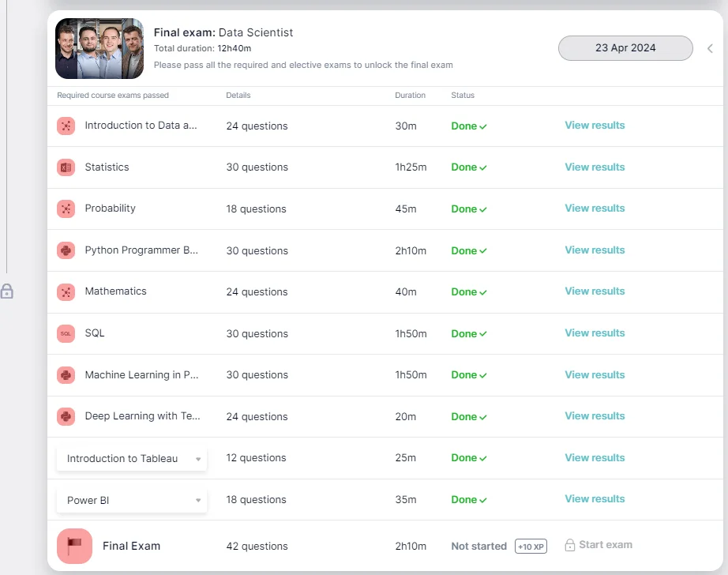
Task: Click the locked Start exam button
Action: [599, 545]
